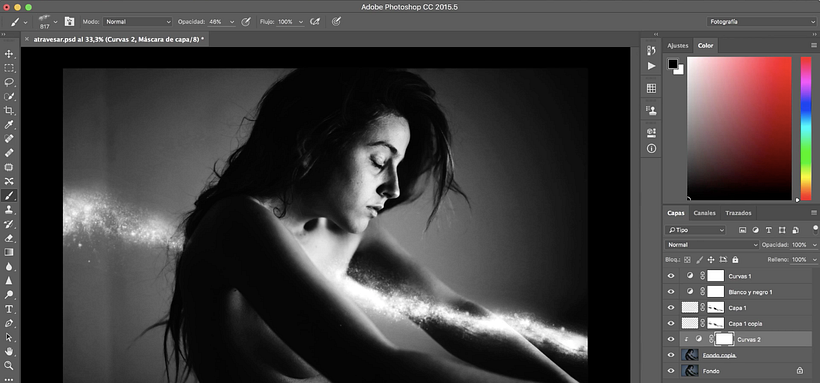This screenshot has width=820, height=383.
Task: Hide the Blanco y negro 1 layer
Action: [x=671, y=291]
